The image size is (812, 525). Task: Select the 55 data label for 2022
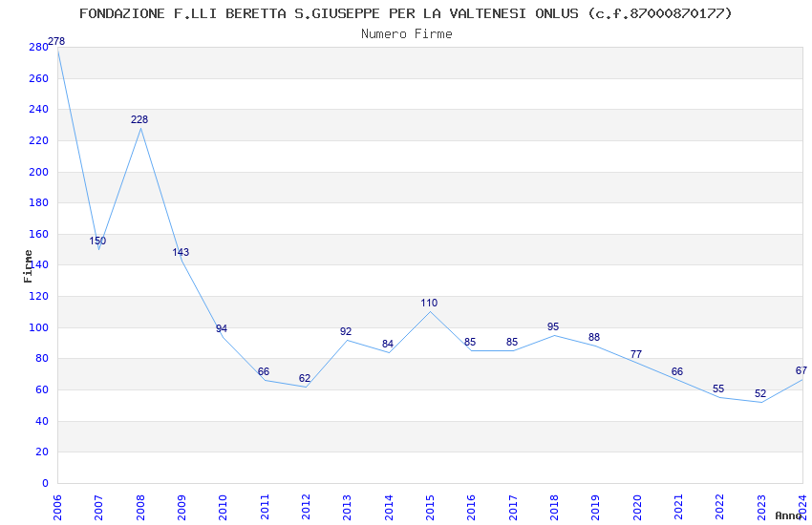[x=718, y=388]
